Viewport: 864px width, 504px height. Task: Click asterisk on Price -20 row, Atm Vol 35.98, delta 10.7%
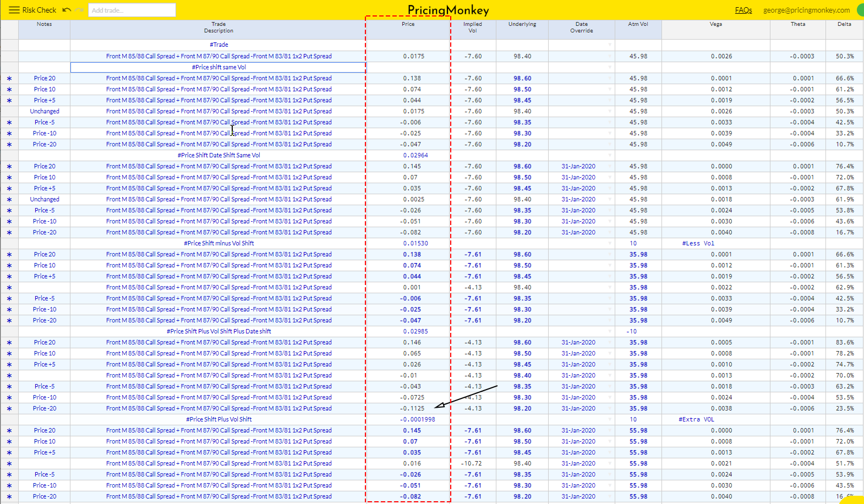[9, 320]
